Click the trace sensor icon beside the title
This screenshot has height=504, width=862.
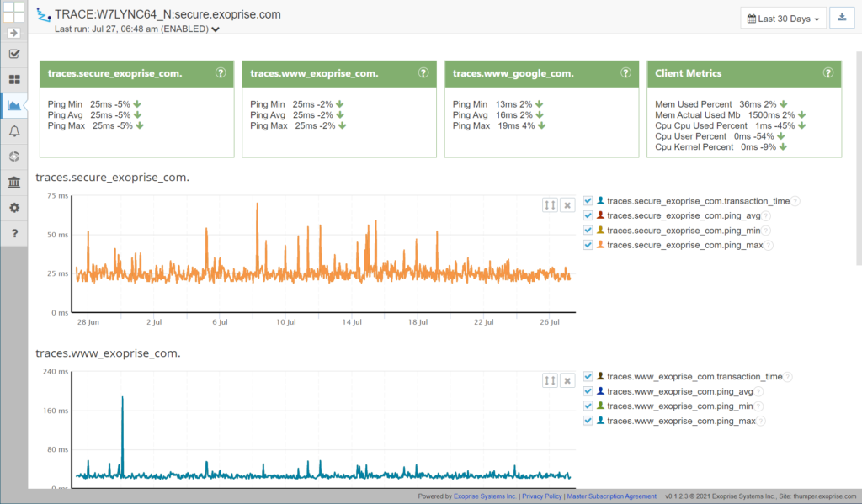[x=44, y=15]
